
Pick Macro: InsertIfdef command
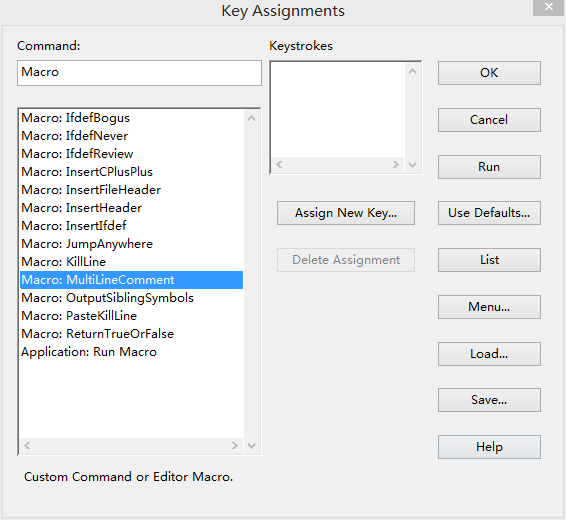(131, 226)
